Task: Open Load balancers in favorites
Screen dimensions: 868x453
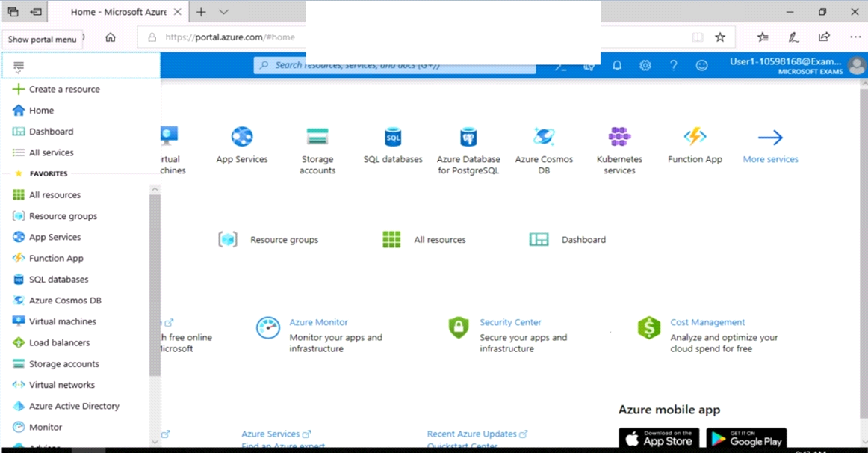Action: coord(59,342)
